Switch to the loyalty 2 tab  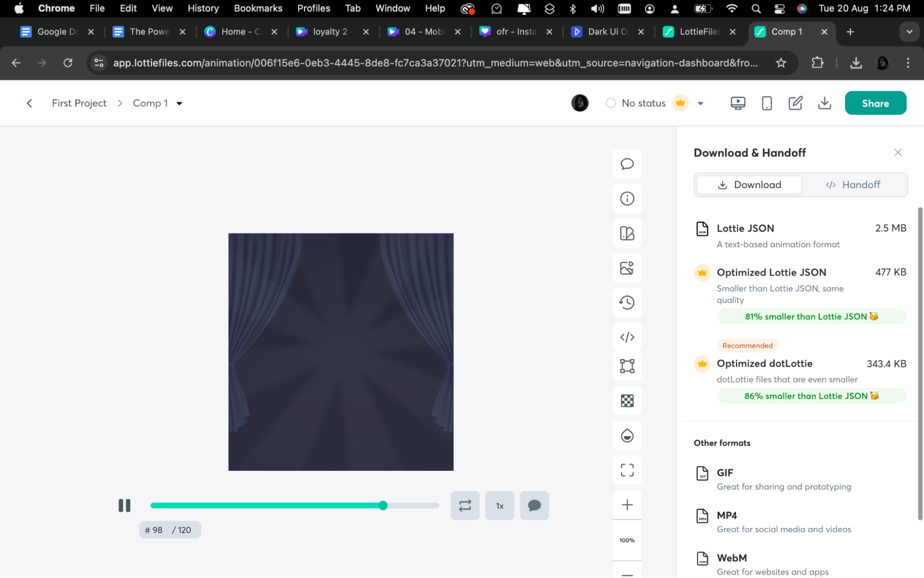pos(332,32)
